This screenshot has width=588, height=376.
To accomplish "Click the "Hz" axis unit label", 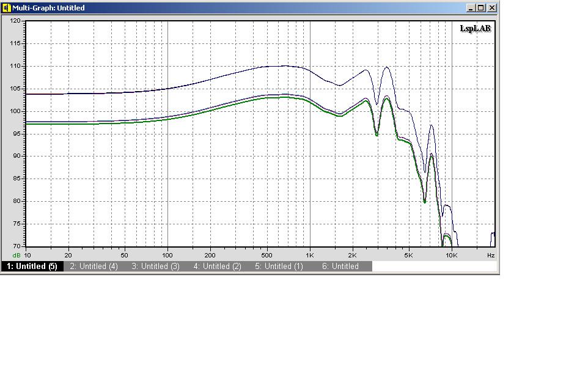I will tap(491, 256).
